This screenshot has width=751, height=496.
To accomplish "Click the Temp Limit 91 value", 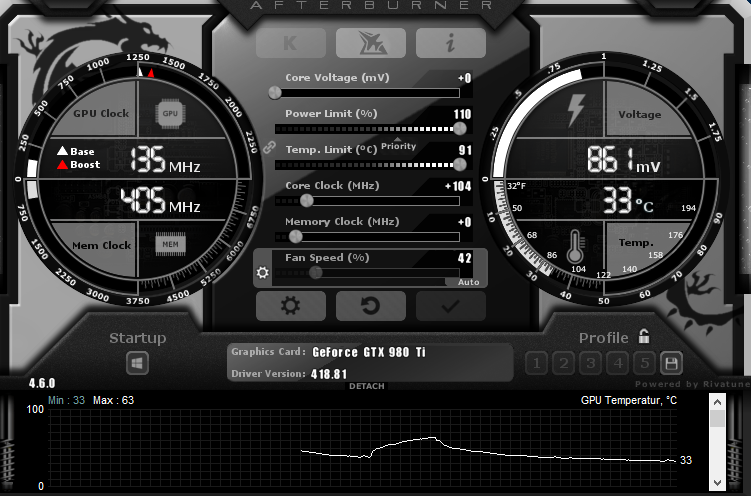I will pos(465,150).
